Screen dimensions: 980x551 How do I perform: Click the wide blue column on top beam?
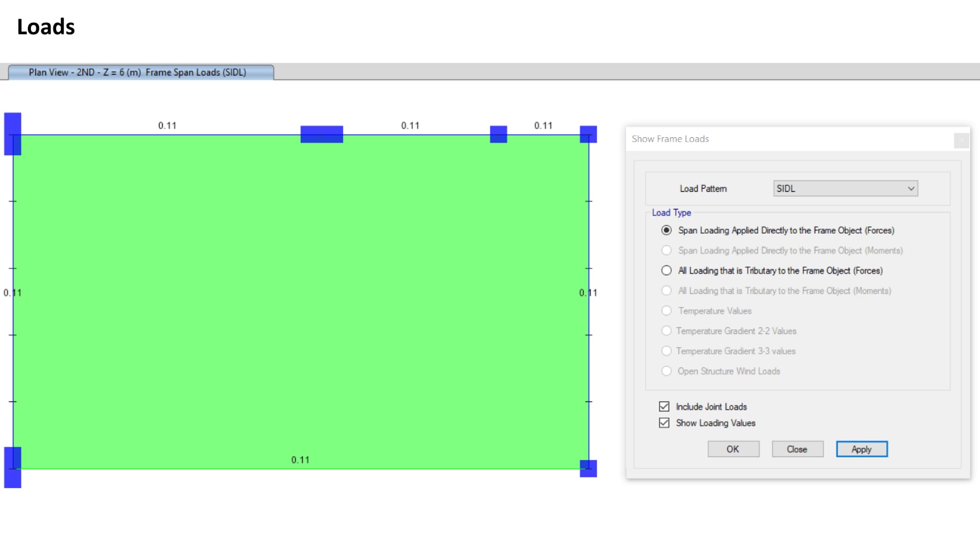pos(321,134)
